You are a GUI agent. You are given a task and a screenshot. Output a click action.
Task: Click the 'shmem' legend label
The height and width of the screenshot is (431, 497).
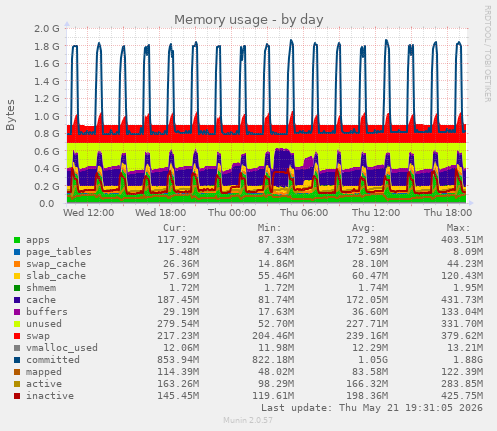(41, 288)
